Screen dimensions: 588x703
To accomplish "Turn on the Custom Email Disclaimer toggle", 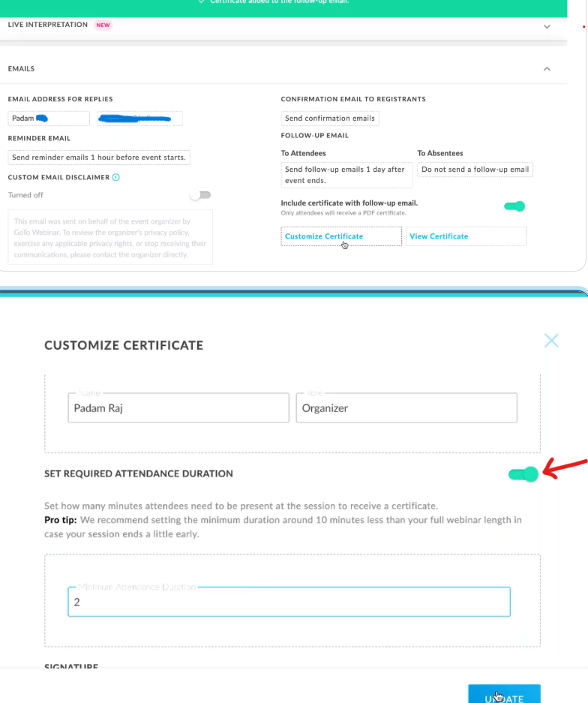I will point(200,195).
